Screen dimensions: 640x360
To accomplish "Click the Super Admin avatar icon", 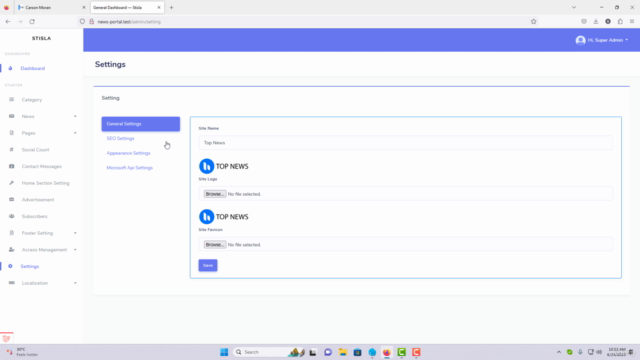I will pos(580,40).
